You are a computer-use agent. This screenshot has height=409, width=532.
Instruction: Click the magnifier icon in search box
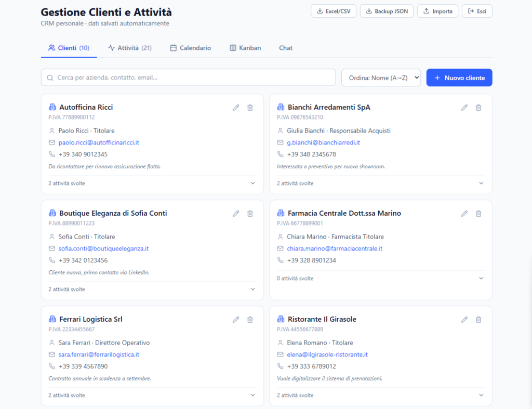coord(50,78)
